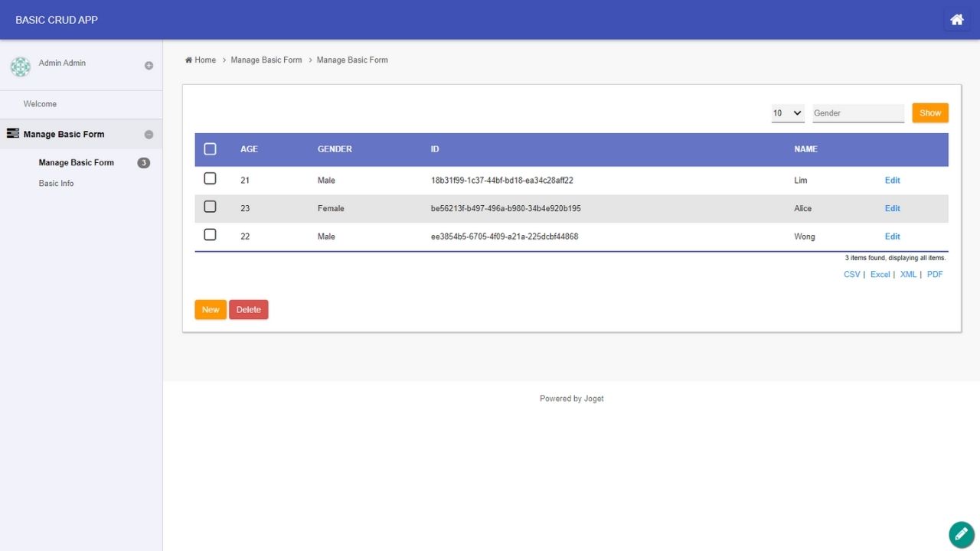Open the page size dropdown showing 10

tap(787, 113)
